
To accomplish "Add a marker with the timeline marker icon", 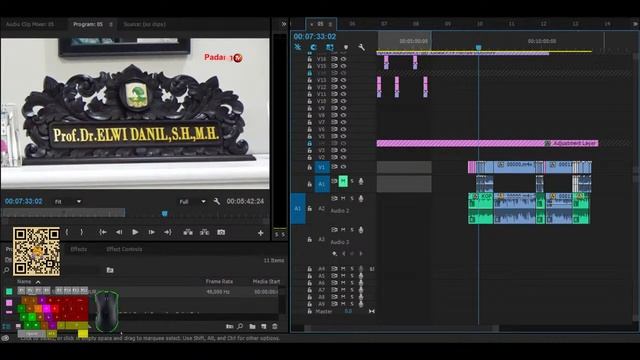I will [x=346, y=47].
